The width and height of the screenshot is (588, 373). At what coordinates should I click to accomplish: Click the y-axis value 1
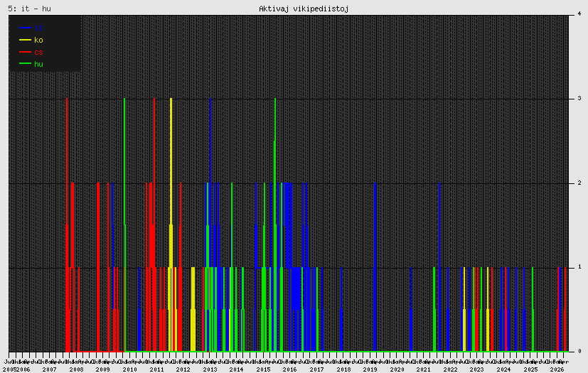pos(579,267)
